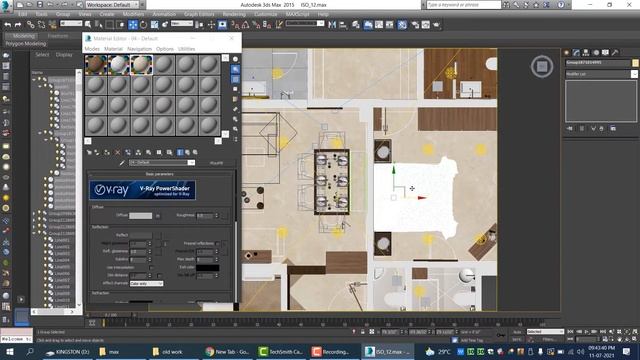Image resolution: width=640 pixels, height=360 pixels.
Task: Open the Modes menu in Material Editor
Action: coord(92,49)
